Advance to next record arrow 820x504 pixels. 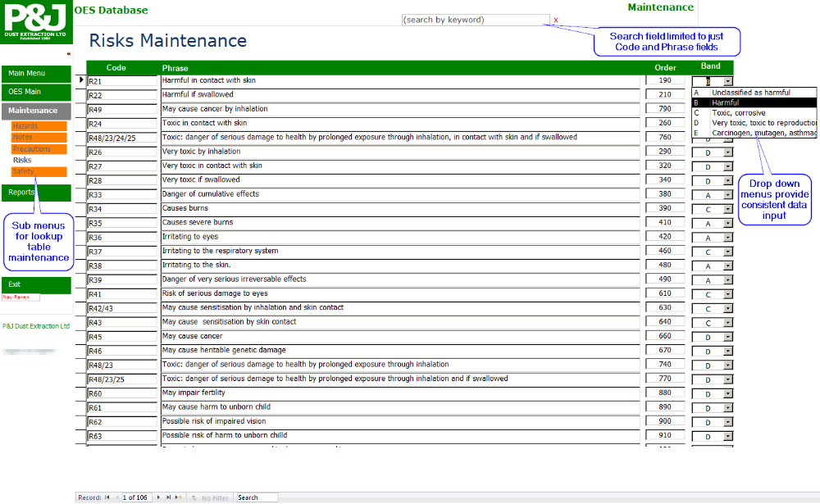click(158, 497)
